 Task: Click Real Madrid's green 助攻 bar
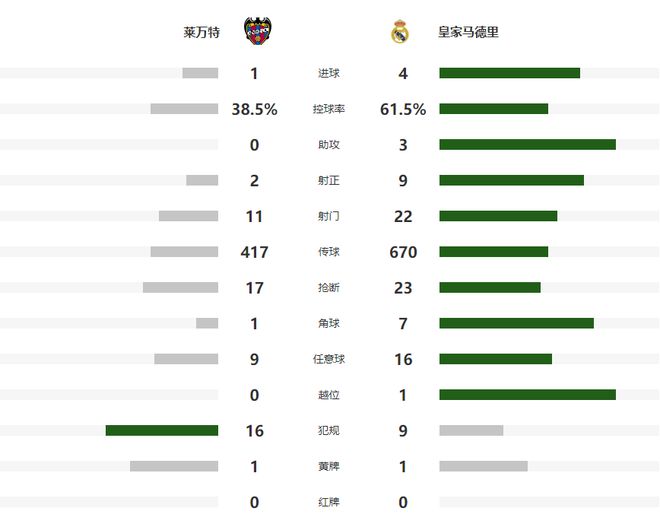527,145
